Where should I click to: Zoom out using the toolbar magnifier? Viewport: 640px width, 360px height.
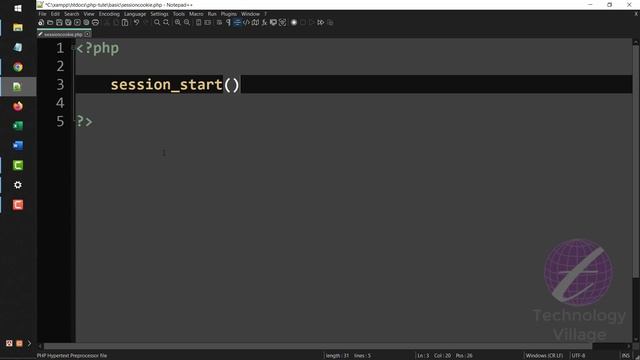[x=187, y=22]
